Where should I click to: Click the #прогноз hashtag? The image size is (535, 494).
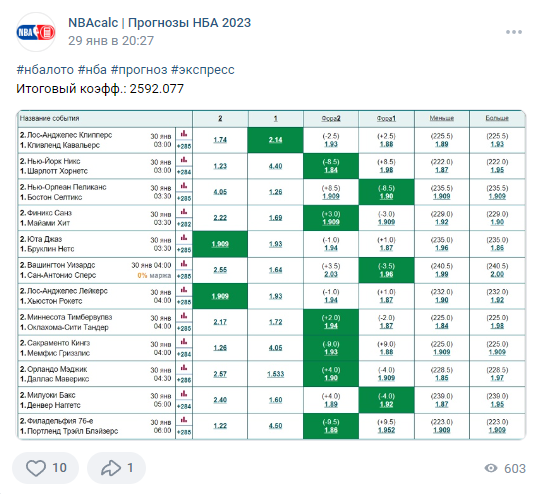[139, 70]
